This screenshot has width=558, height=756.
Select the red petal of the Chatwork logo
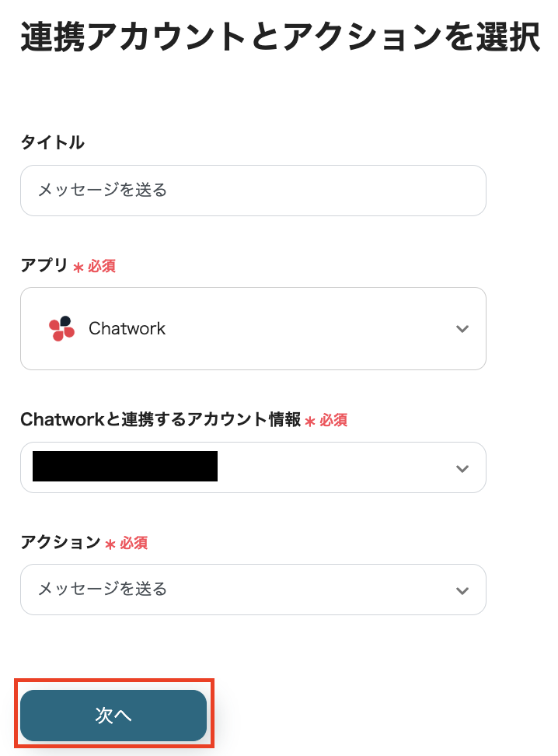[54, 324]
